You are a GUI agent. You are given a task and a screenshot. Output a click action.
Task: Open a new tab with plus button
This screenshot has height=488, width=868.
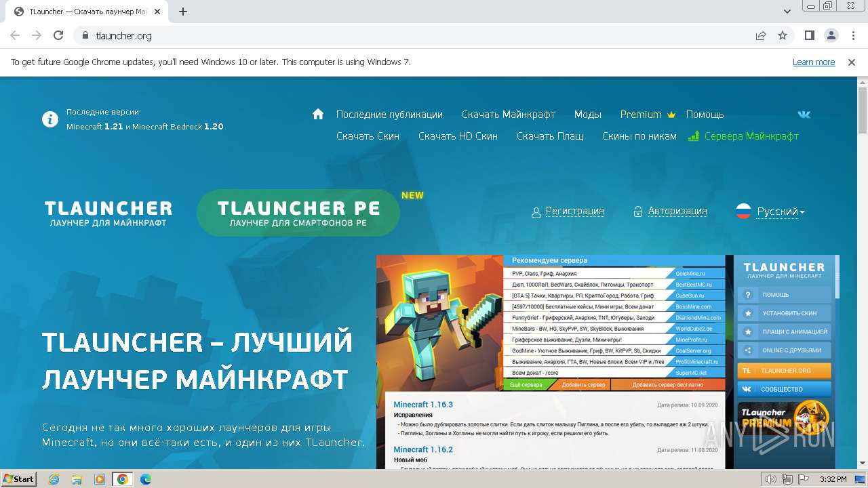point(183,12)
